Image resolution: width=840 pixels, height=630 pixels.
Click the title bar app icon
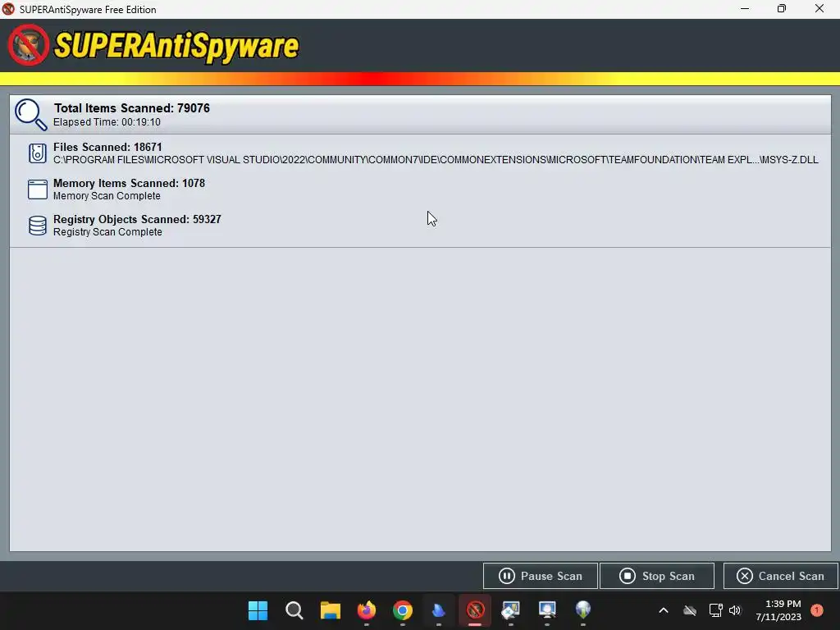point(8,9)
